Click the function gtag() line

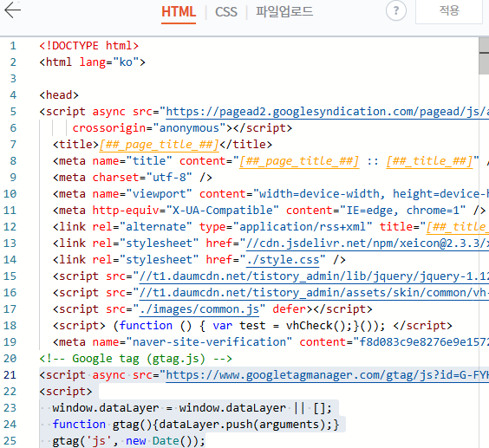point(196,425)
